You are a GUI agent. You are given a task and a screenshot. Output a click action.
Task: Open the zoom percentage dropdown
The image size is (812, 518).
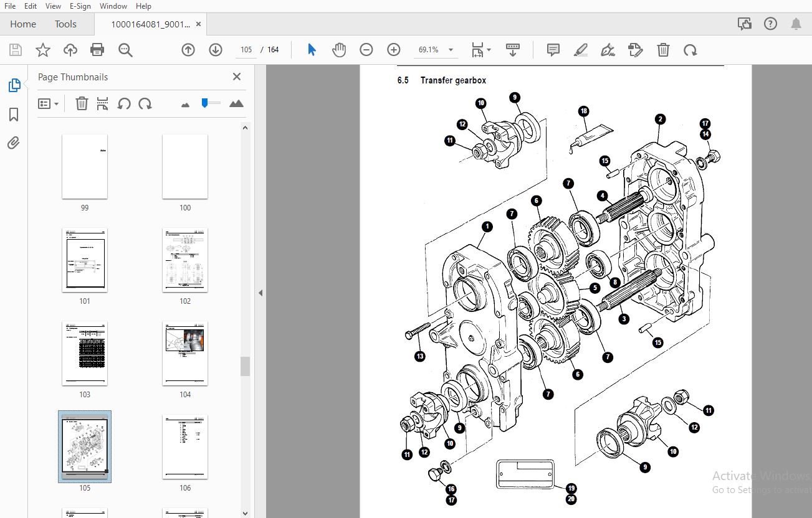(451, 50)
